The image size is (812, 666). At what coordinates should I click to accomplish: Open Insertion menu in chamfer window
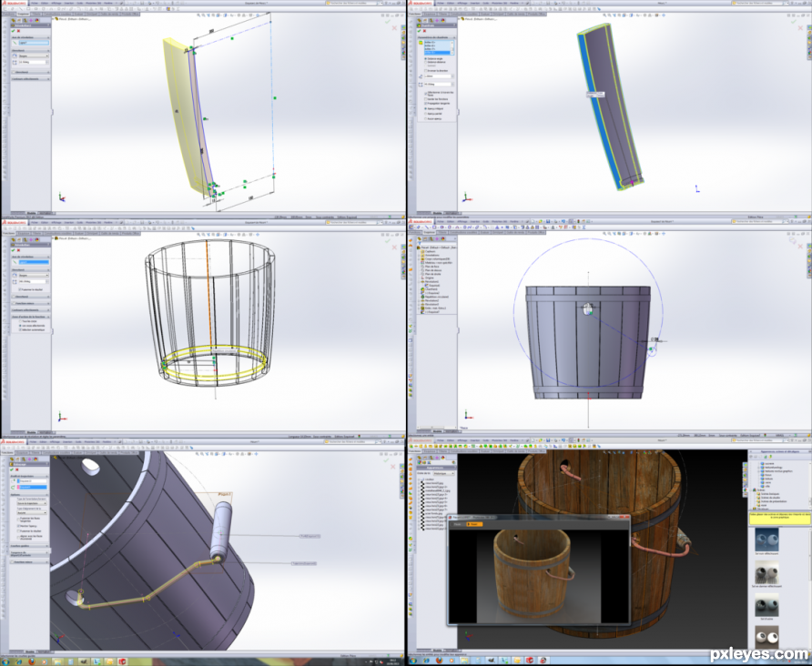pyautogui.click(x=475, y=3)
